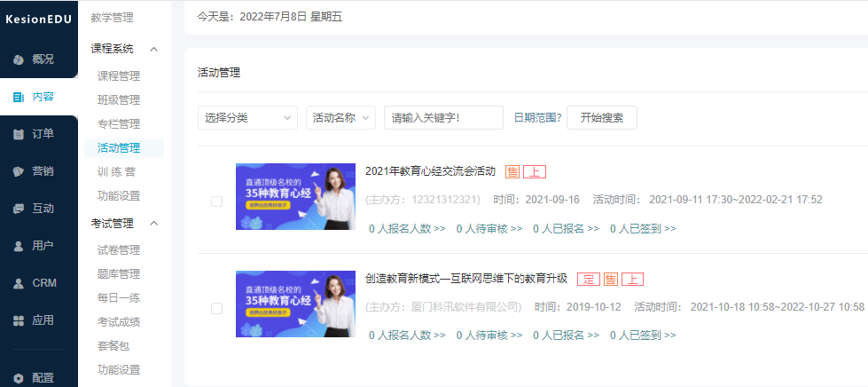This screenshot has height=387, width=868.
Task: Click the 日期范围? link
Action: [537, 118]
